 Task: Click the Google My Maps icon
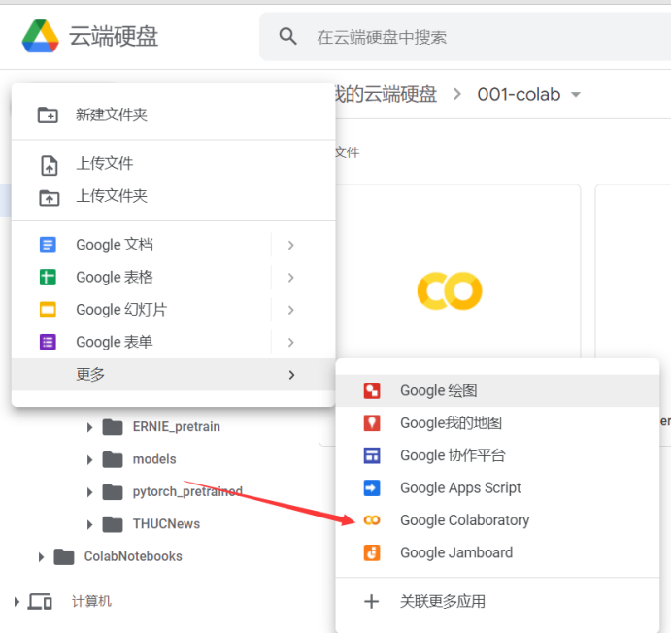[372, 422]
